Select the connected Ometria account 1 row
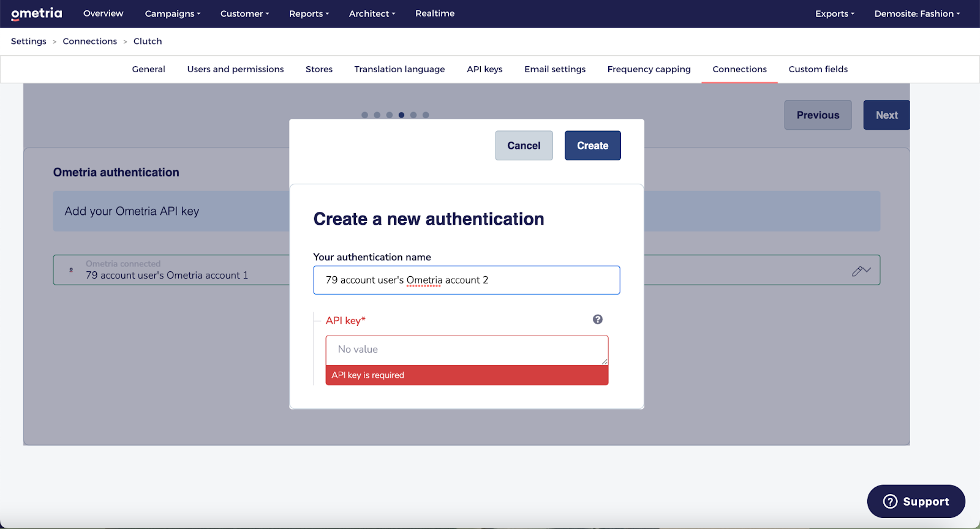 click(x=467, y=270)
